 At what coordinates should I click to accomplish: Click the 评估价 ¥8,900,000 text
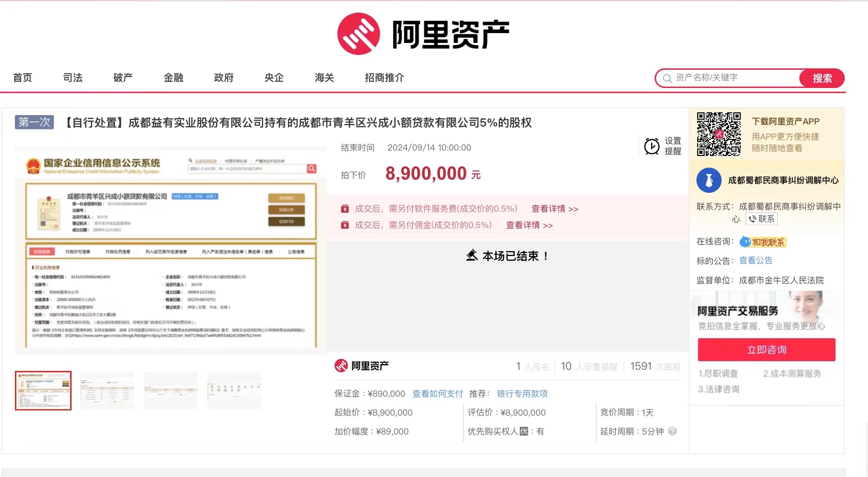coord(506,412)
